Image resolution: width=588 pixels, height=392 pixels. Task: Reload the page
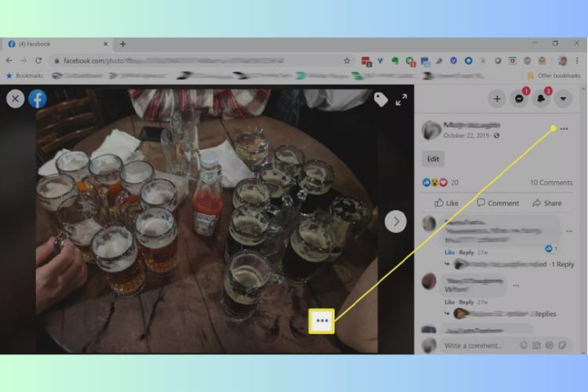(x=38, y=60)
